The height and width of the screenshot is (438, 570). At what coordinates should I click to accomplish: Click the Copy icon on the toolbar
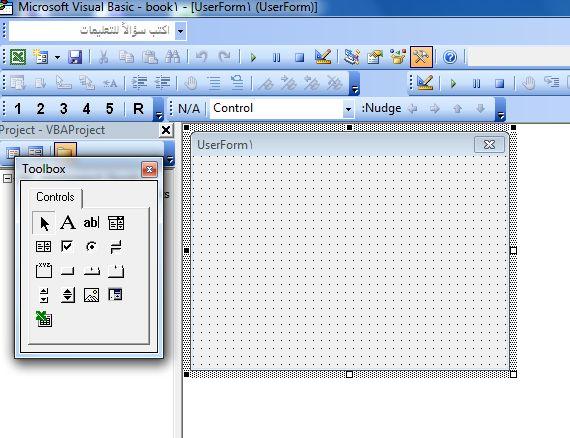tap(126, 57)
